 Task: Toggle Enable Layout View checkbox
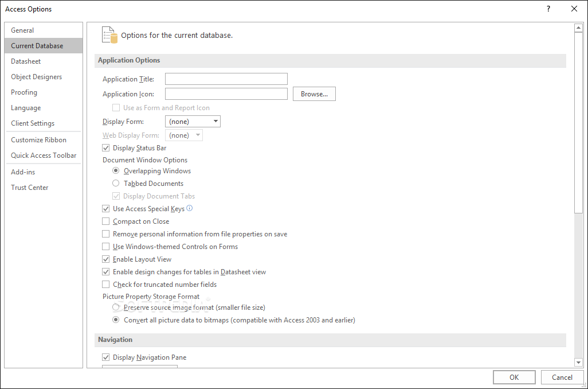tap(106, 259)
